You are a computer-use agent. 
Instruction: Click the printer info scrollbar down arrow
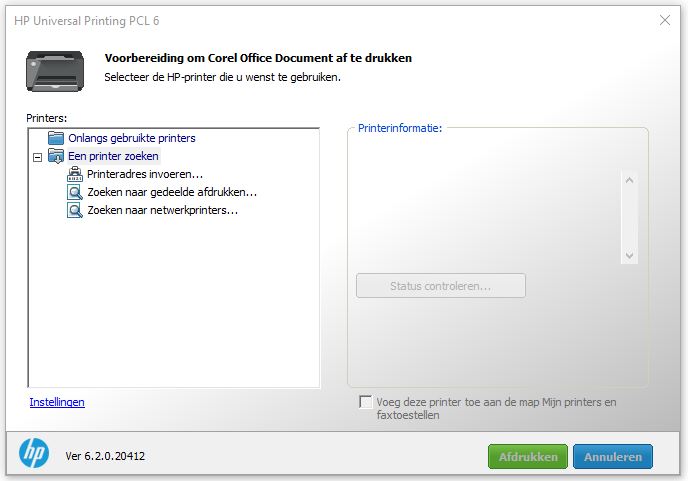pyautogui.click(x=629, y=256)
